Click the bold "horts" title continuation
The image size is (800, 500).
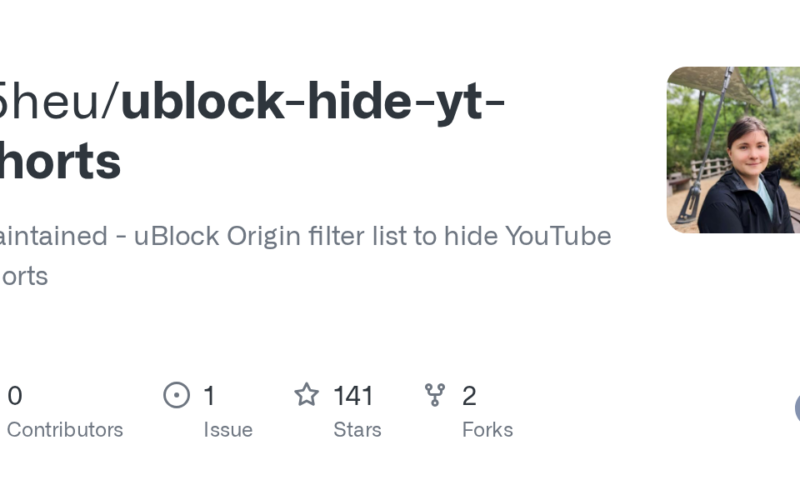(60, 161)
